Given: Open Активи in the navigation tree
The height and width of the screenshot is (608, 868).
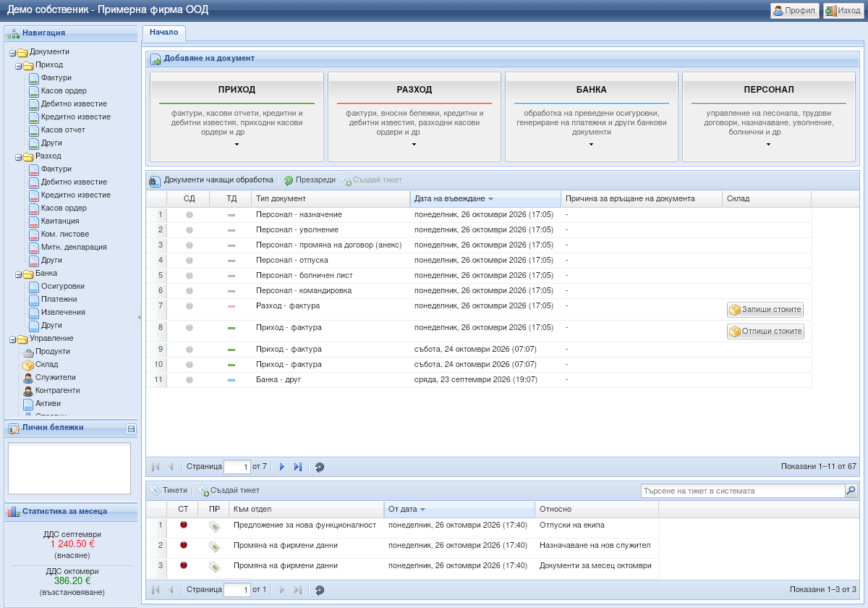Looking at the screenshot, I should (x=48, y=403).
